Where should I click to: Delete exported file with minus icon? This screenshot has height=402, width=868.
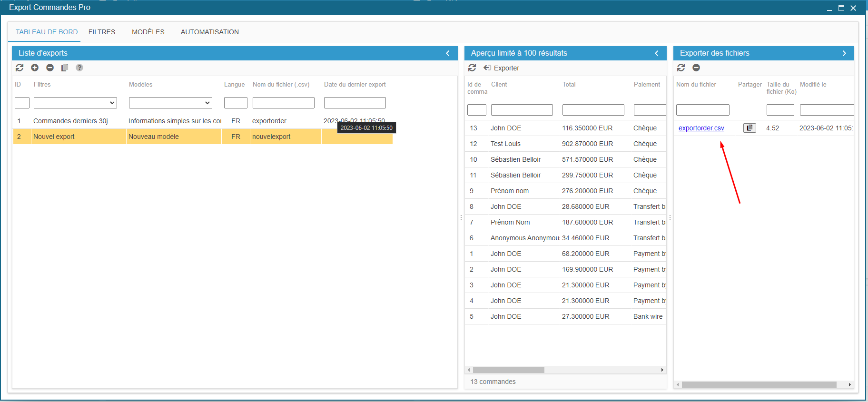[696, 68]
